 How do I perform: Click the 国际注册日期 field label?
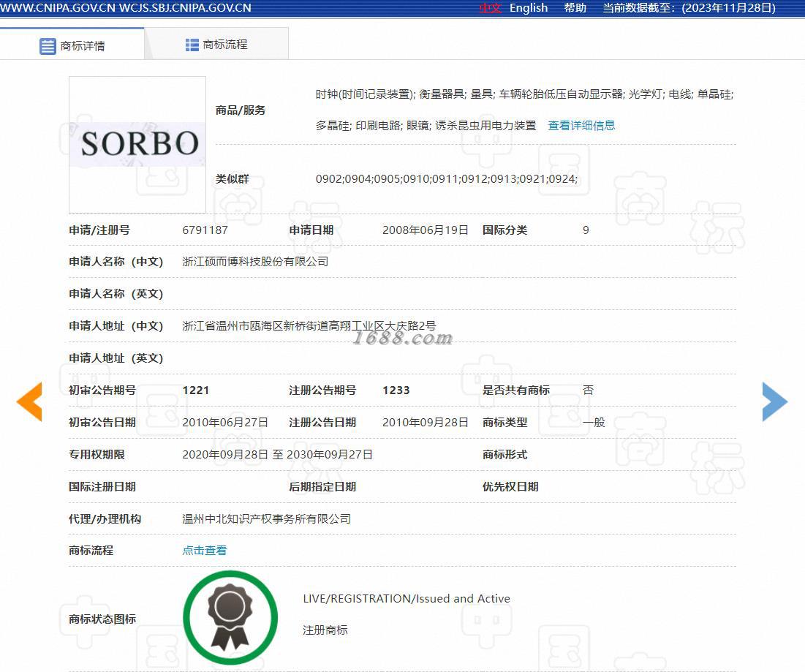102,486
